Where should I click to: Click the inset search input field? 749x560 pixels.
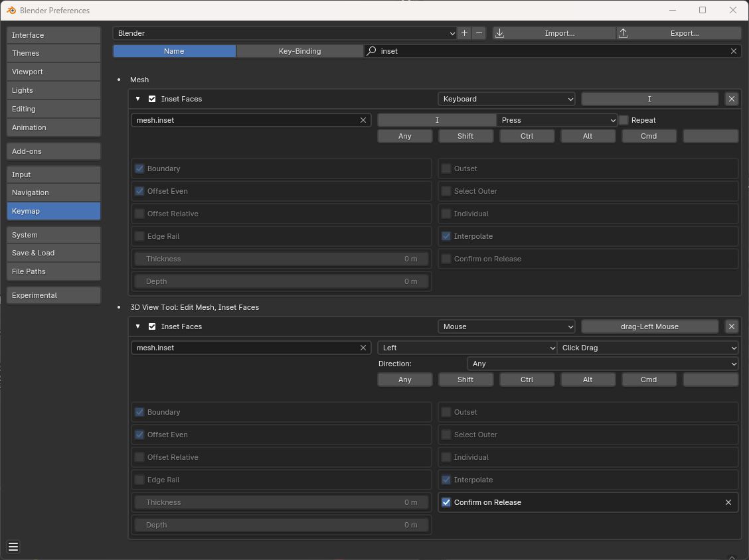(x=552, y=51)
